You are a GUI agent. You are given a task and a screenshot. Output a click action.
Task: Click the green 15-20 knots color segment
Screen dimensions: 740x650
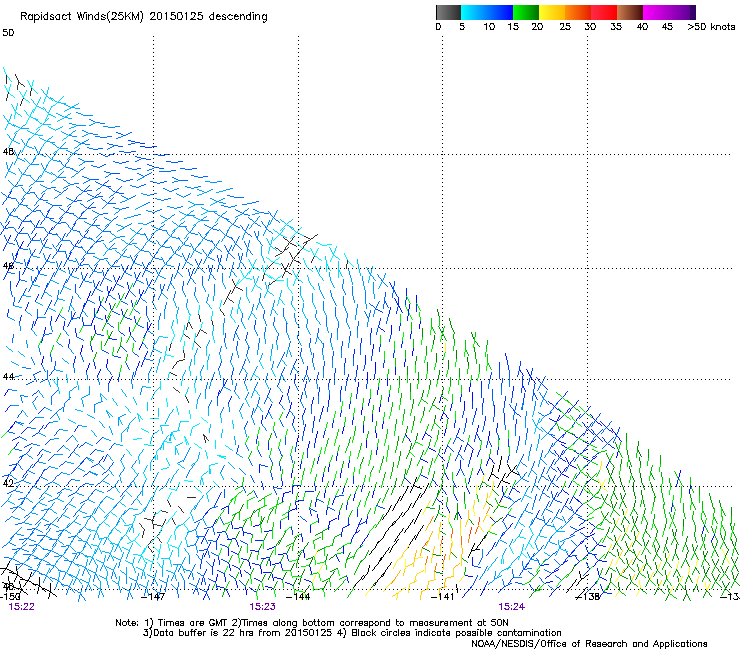[526, 12]
